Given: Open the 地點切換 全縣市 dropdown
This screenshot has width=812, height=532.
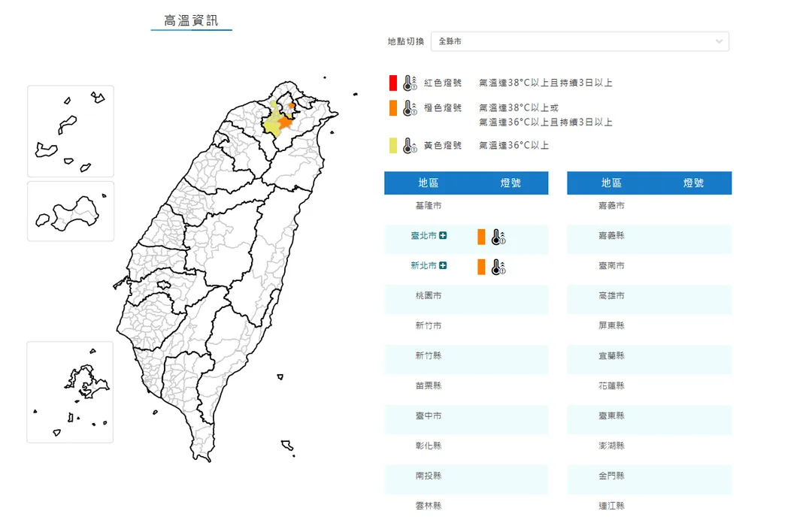Looking at the screenshot, I should pos(580,41).
